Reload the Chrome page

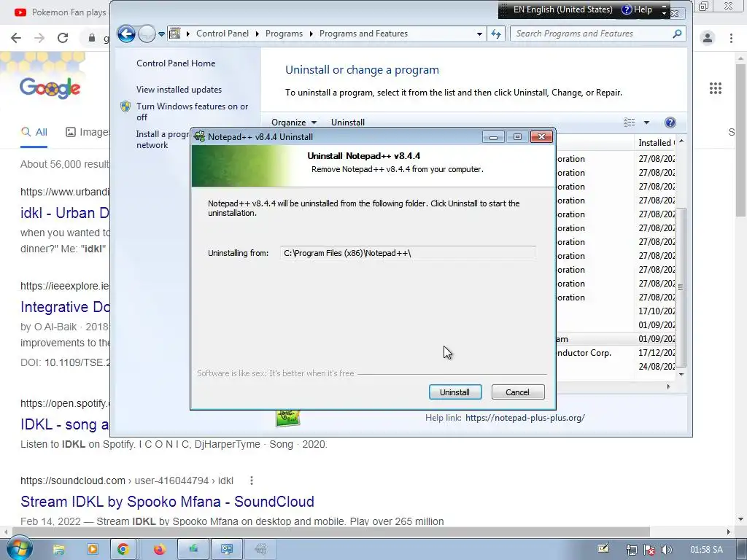point(63,38)
